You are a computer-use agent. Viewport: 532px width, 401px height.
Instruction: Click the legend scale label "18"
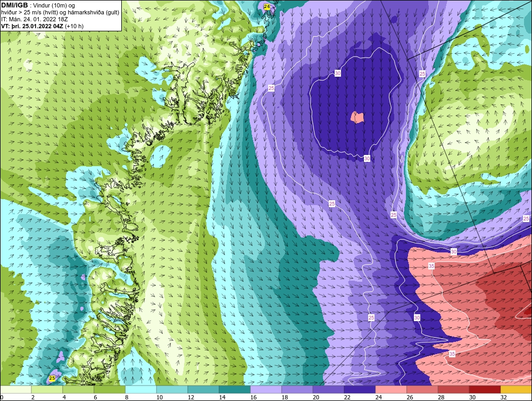point(285,397)
